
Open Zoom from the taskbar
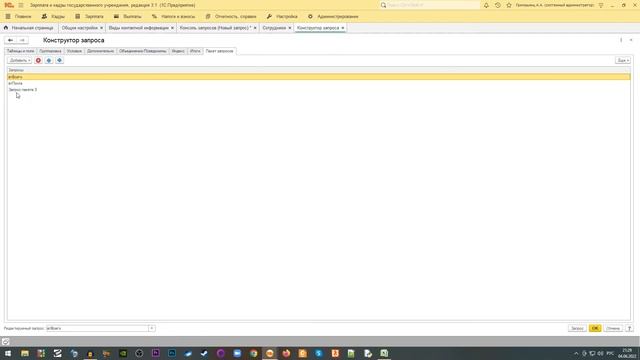coord(237,353)
